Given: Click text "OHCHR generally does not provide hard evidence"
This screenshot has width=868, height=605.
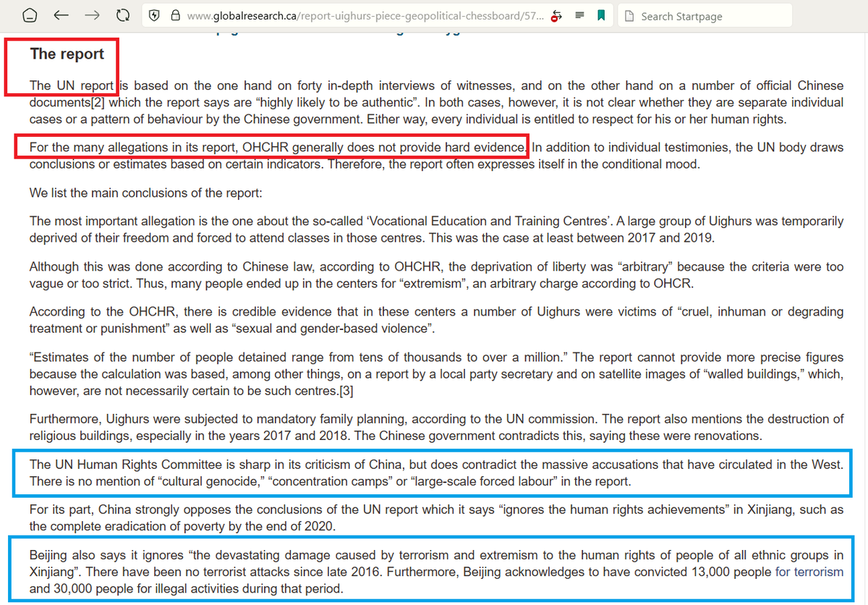Looking at the screenshot, I should pos(383,147).
